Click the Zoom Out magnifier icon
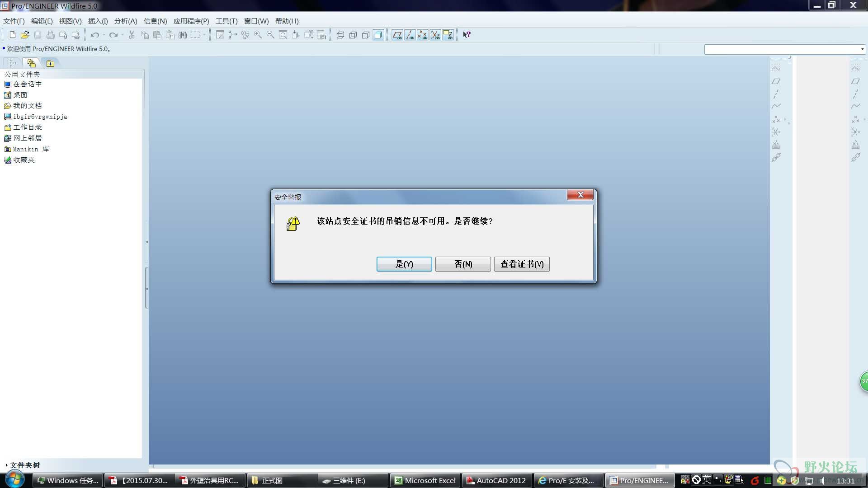Image resolution: width=868 pixels, height=488 pixels. pyautogui.click(x=270, y=35)
